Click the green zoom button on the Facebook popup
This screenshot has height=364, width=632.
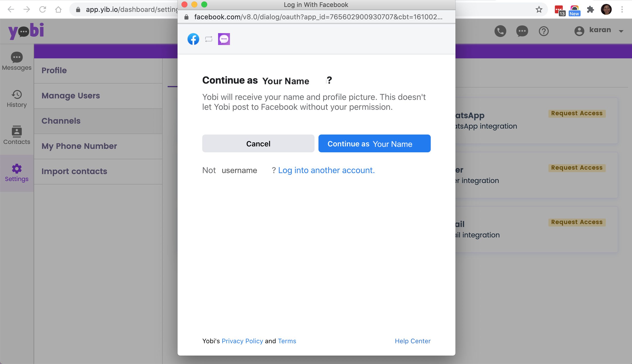coord(204,4)
